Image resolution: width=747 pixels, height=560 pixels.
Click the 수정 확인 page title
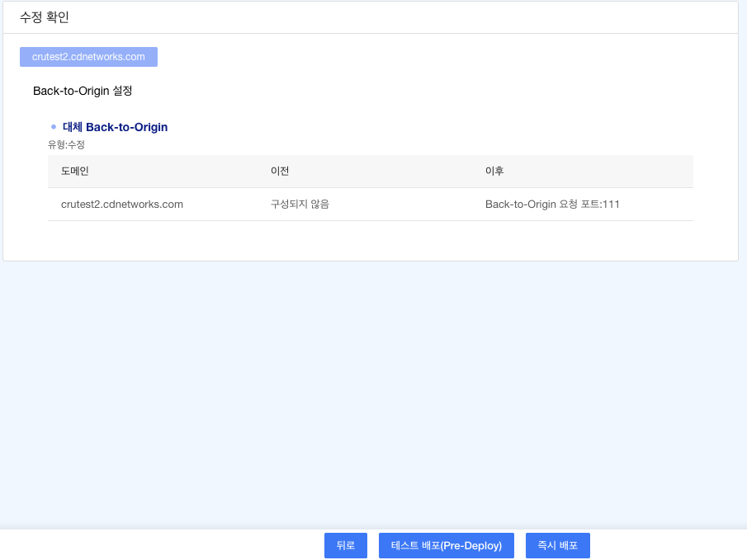pyautogui.click(x=45, y=16)
